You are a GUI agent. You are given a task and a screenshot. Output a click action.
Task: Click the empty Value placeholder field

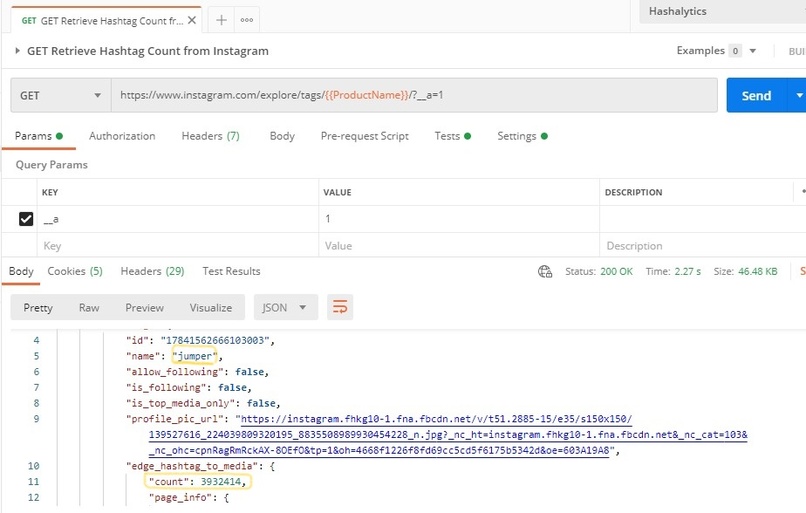point(459,246)
